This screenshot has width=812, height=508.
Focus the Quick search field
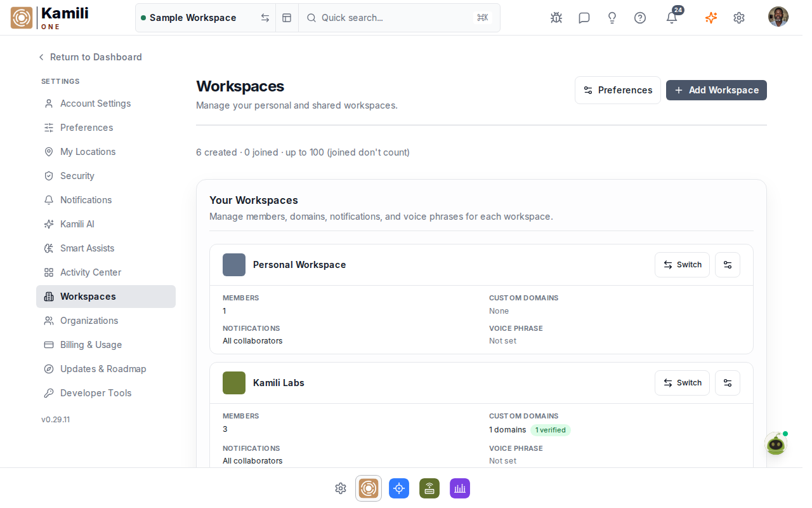(399, 18)
